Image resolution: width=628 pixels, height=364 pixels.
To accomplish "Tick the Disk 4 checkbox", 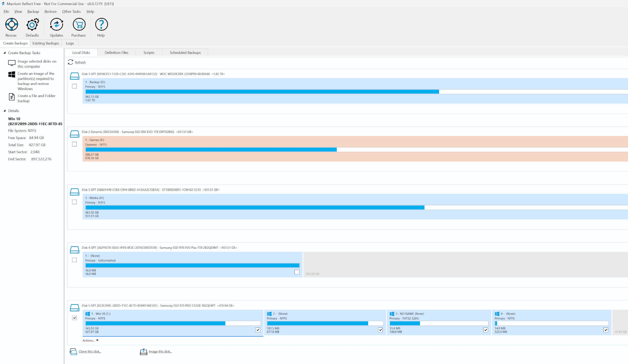I will point(74,260).
